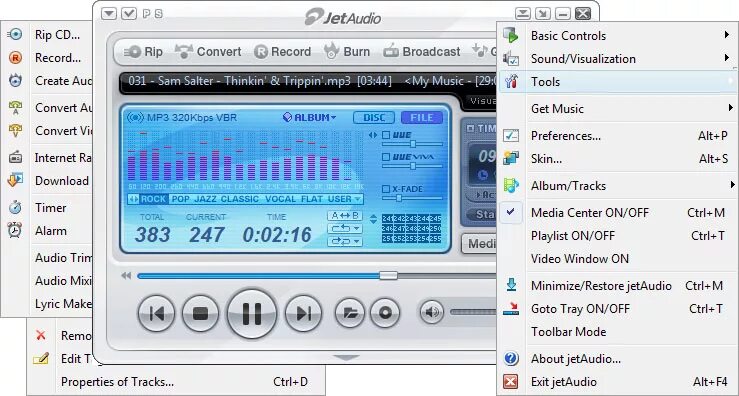Viewport: 739px width, 396px height.
Task: Expand the Album/Tracks submenu arrow
Action: [731, 185]
